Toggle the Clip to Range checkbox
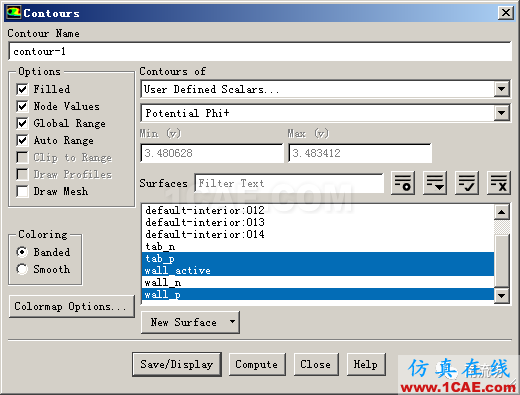The image size is (520, 395). pyautogui.click(x=22, y=157)
